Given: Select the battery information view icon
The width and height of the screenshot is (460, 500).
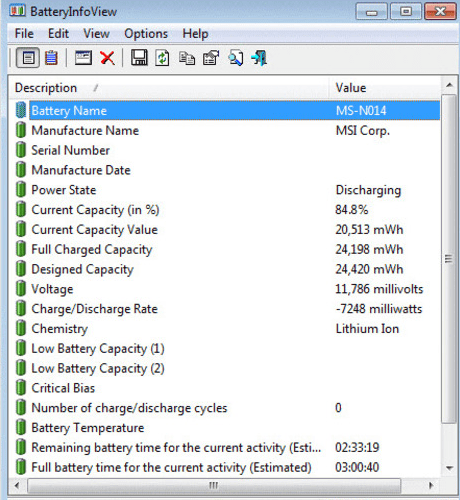Looking at the screenshot, I should pos(28,58).
